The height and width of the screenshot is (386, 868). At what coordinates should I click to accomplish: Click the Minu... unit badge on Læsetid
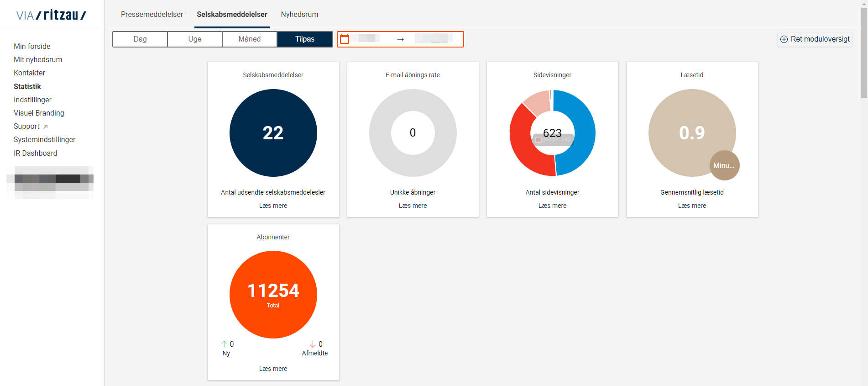click(x=724, y=165)
